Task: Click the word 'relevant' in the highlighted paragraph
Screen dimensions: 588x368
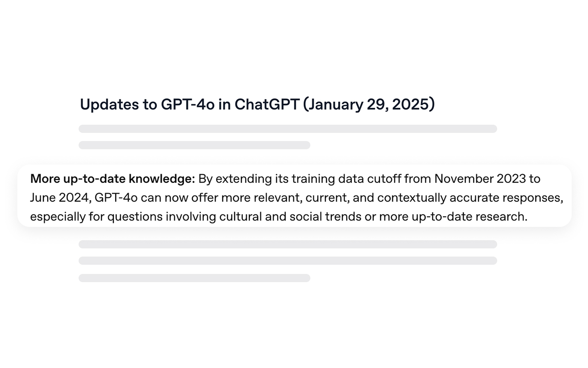Action: click(278, 198)
